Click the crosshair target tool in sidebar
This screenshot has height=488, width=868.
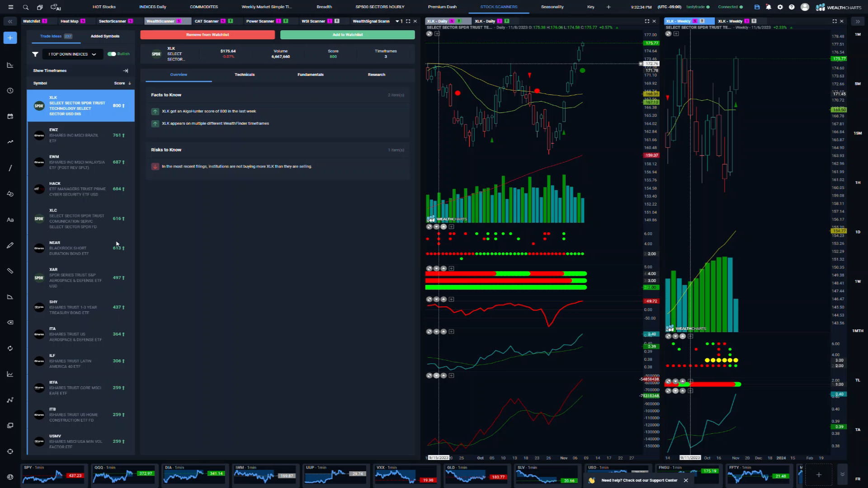10,451
